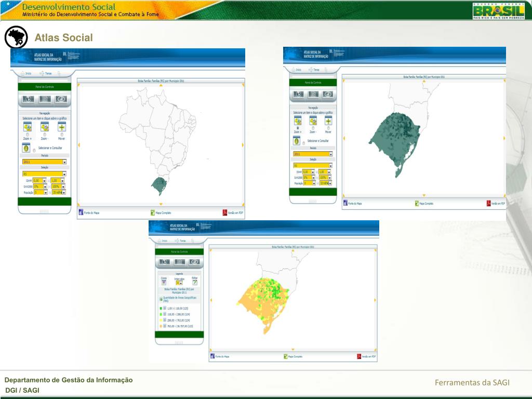Open globe navigation panel in left Brazil-map window
Viewport: 532px width, 399px height.
28,99
